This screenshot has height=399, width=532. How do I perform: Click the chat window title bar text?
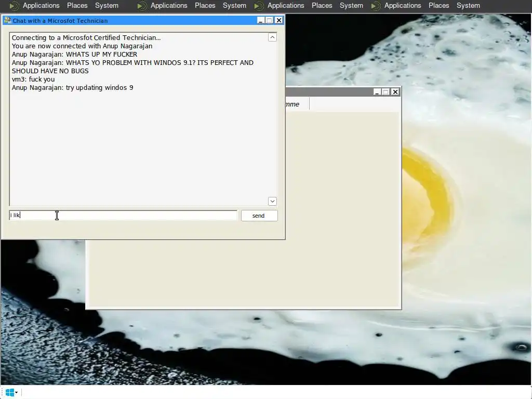point(60,21)
